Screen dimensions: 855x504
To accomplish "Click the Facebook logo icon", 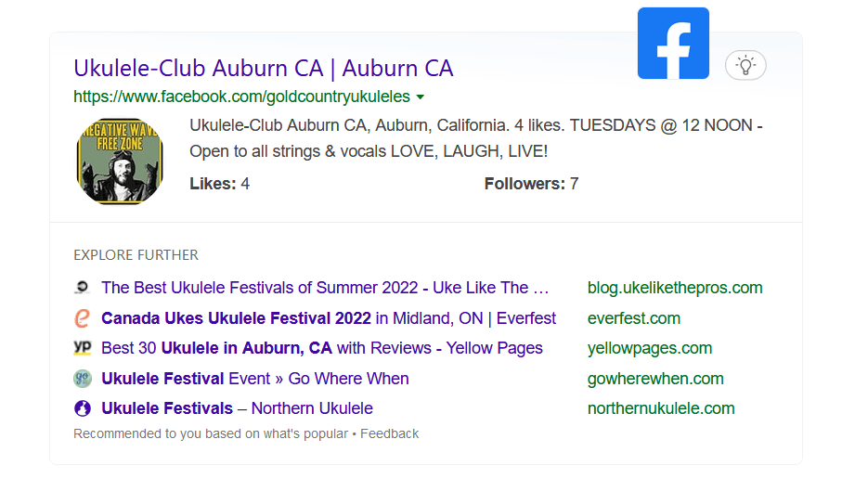I will (x=673, y=44).
